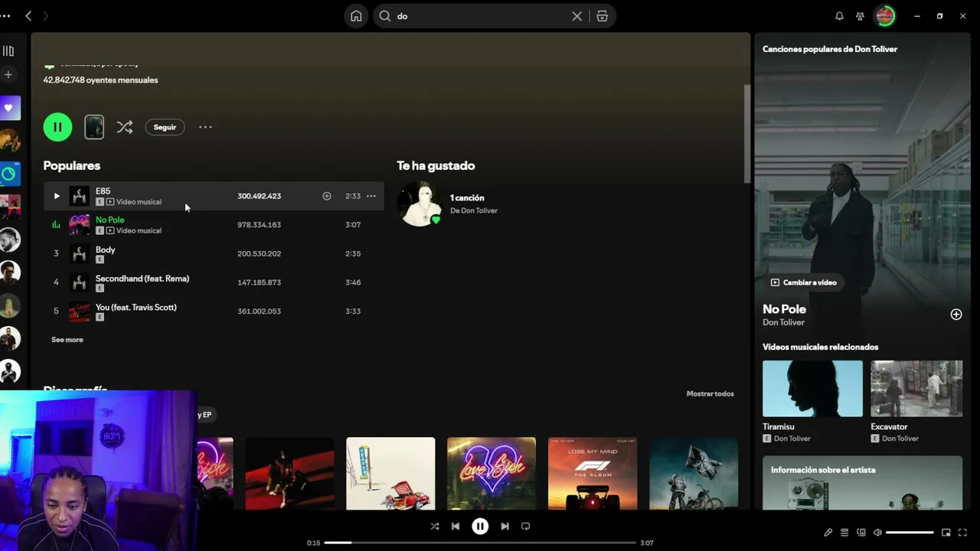Follow the artist with Seguir
The height and width of the screenshot is (551, 980).
[x=165, y=127]
